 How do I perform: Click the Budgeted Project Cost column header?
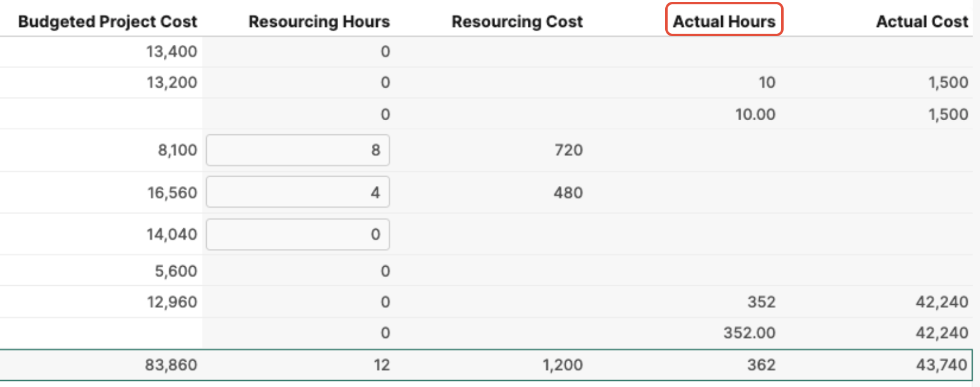(x=107, y=21)
